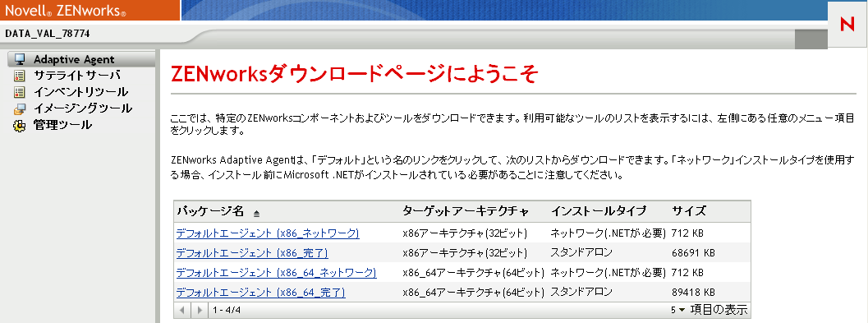The image size is (868, 323).
Task: Click スタンドアロン in the x86_64_完了 row
Action: coord(581,292)
